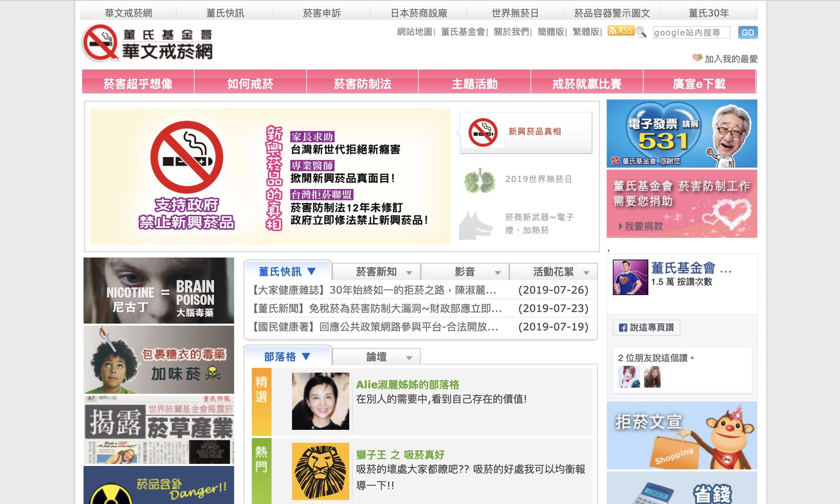
Task: Click the Facebook logo in the like button
Action: [x=623, y=328]
